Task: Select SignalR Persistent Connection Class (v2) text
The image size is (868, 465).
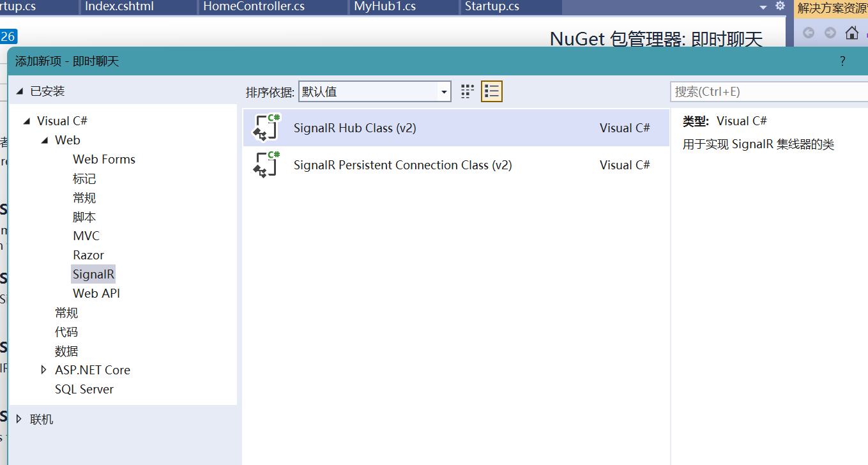Action: tap(403, 165)
